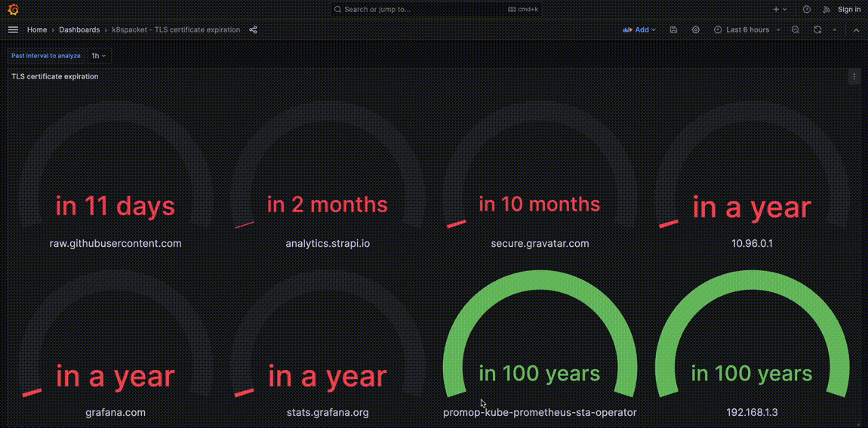Click the raw.githubusercontent.com gauge label

pos(115,244)
